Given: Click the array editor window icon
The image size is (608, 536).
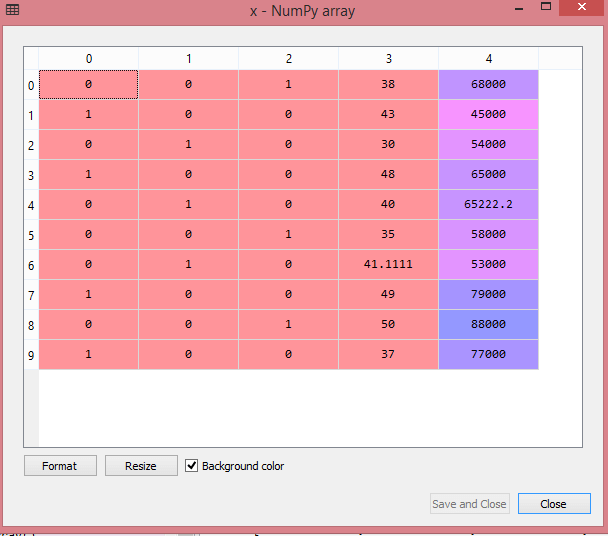Looking at the screenshot, I should tap(12, 11).
